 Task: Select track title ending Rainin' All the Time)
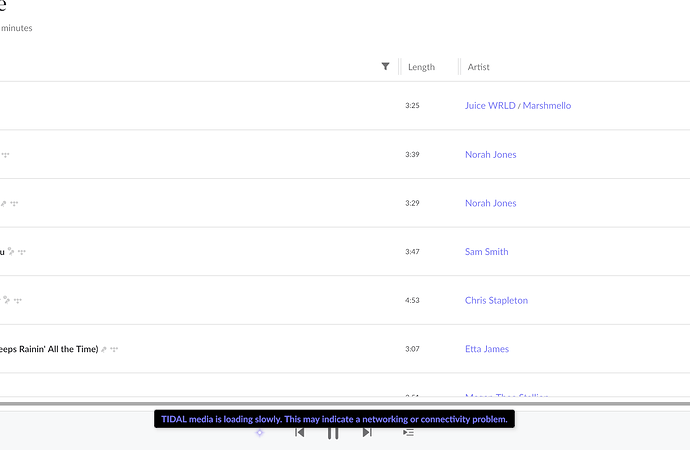(49, 349)
